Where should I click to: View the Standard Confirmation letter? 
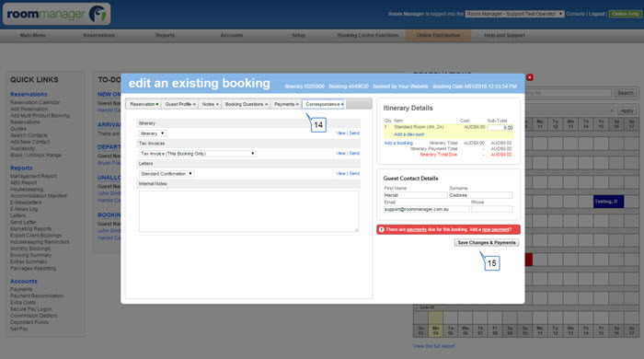[x=340, y=173]
